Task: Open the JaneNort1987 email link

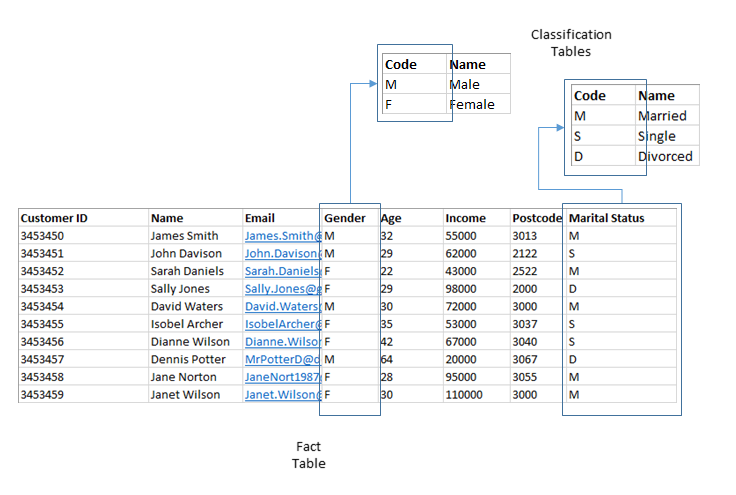Action: pos(282,377)
